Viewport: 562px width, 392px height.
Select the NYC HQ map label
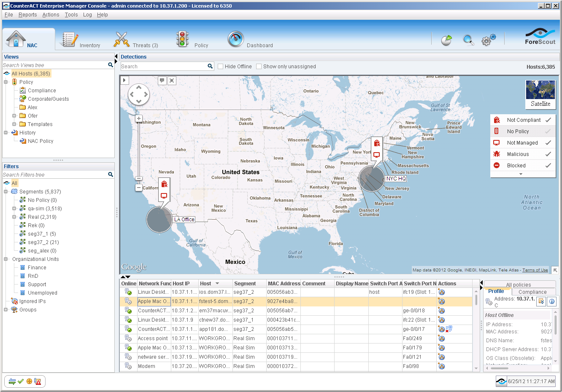tap(396, 178)
